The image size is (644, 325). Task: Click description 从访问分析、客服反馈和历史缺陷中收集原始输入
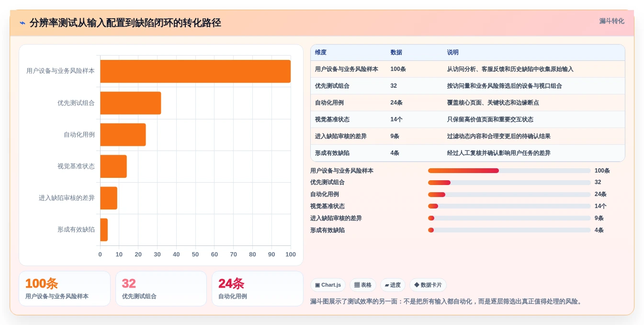[510, 69]
